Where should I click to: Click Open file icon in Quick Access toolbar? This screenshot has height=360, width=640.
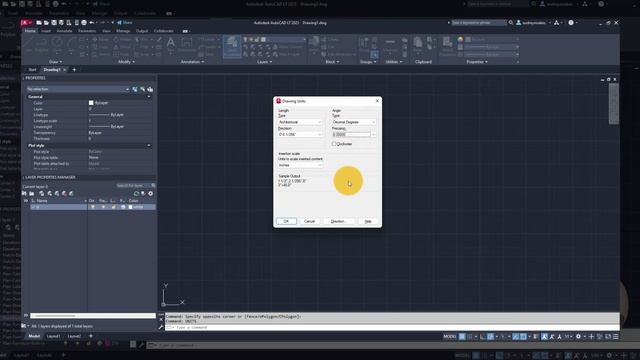point(46,23)
